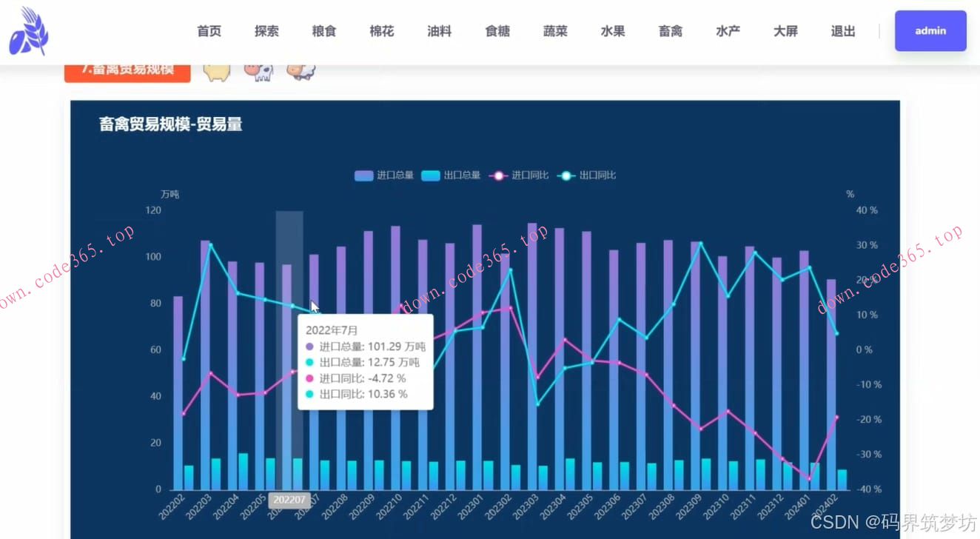
Task: Click the 202305 x-axis label
Action: click(x=582, y=506)
